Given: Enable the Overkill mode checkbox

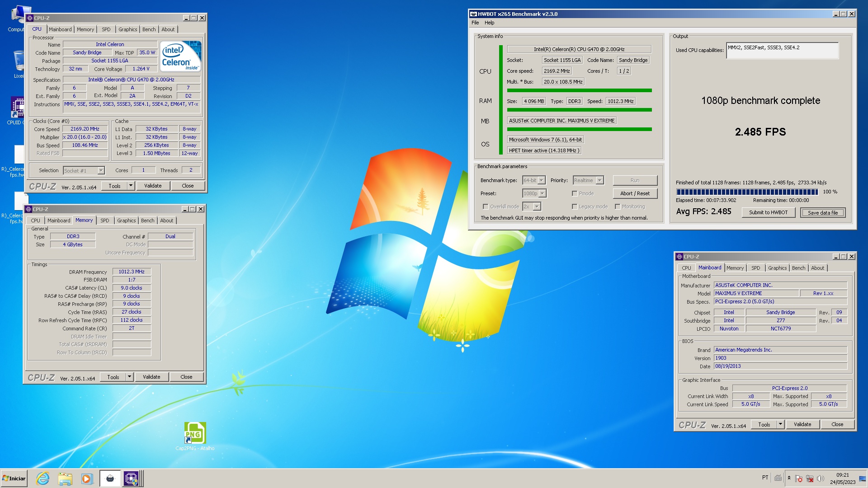Looking at the screenshot, I should pos(486,206).
